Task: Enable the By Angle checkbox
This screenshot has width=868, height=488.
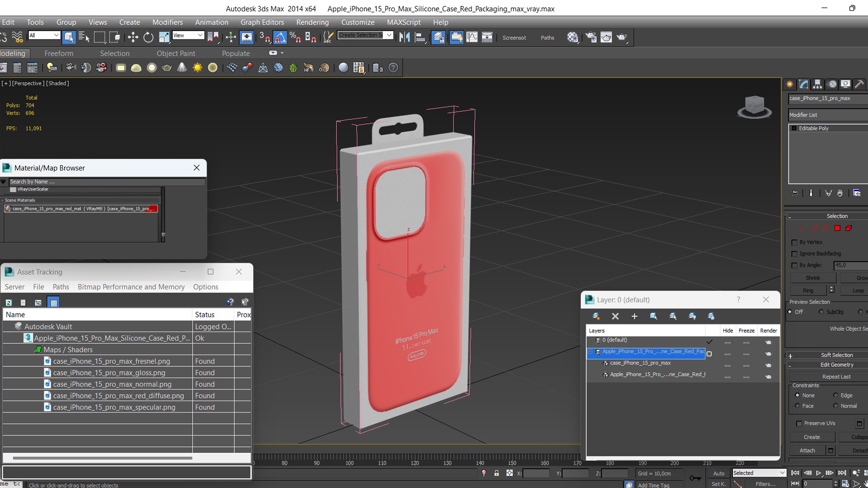Action: pyautogui.click(x=794, y=265)
